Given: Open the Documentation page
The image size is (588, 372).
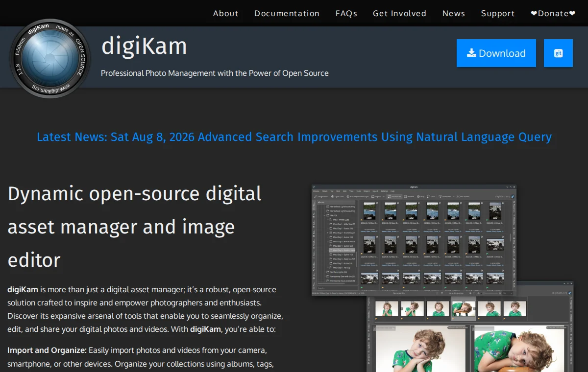Looking at the screenshot, I should click(287, 13).
